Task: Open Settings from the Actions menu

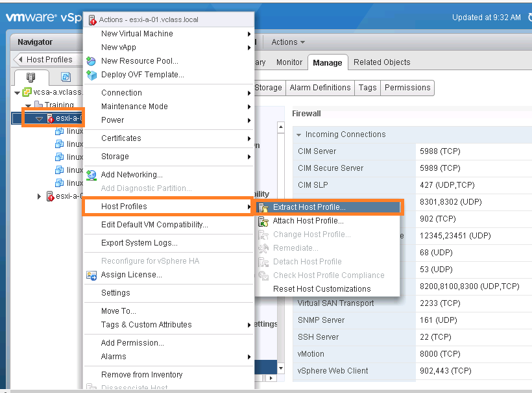Action: tap(169, 293)
